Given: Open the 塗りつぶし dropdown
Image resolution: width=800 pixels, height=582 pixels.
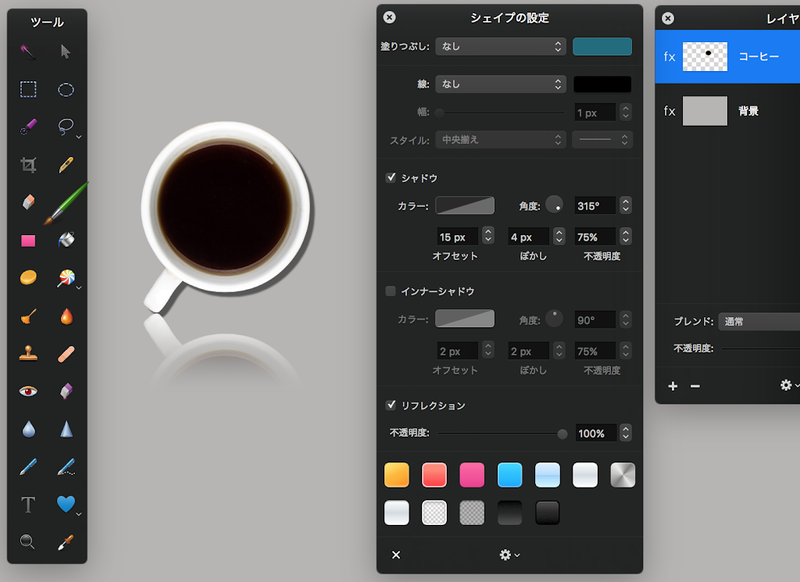Looking at the screenshot, I should point(501,46).
